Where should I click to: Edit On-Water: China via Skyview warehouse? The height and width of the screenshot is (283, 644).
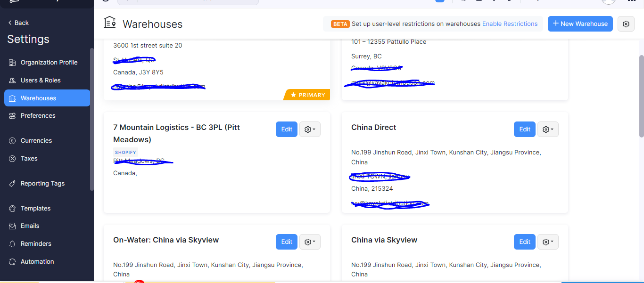click(x=287, y=242)
